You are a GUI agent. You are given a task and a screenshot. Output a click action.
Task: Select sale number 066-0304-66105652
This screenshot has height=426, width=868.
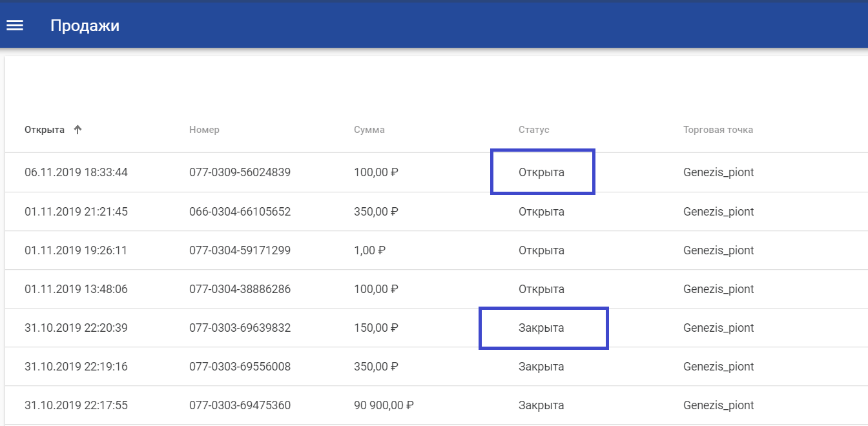pyautogui.click(x=240, y=212)
